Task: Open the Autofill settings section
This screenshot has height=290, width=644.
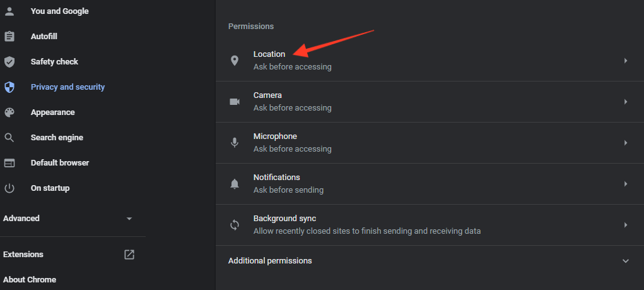Action: 44,37
